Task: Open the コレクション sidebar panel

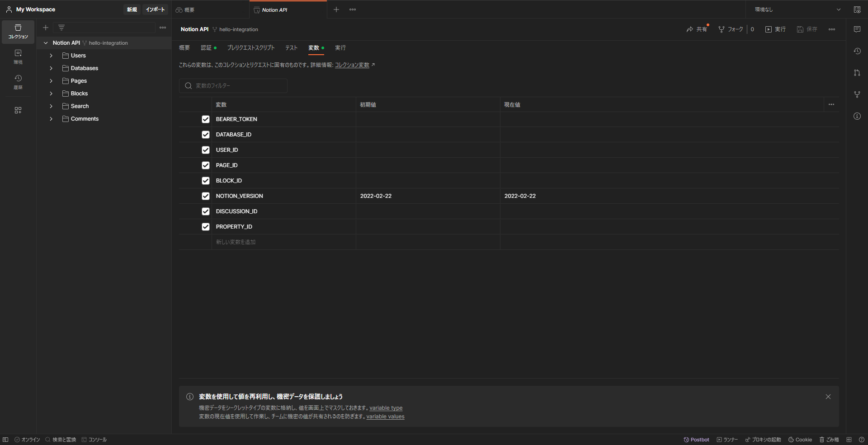Action: pyautogui.click(x=18, y=32)
